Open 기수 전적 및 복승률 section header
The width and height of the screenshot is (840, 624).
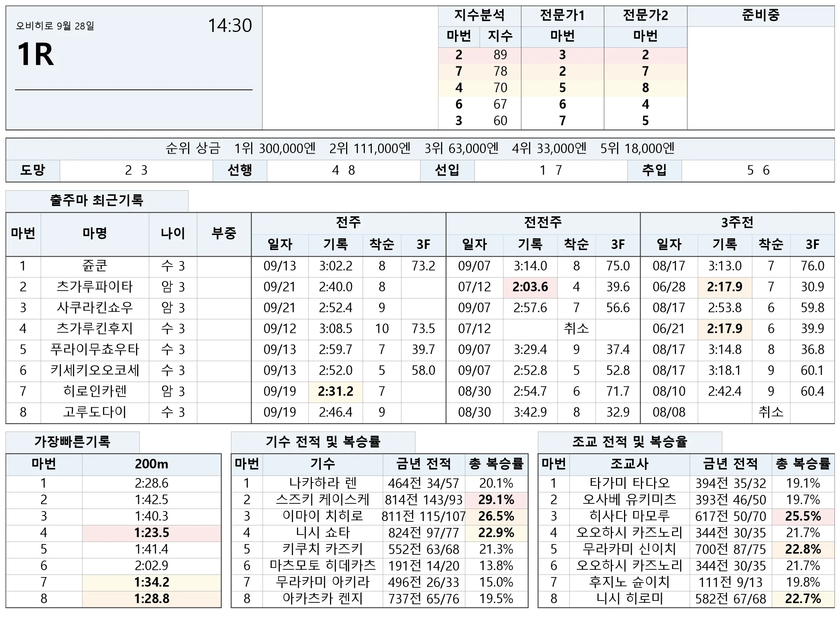pos(323,441)
